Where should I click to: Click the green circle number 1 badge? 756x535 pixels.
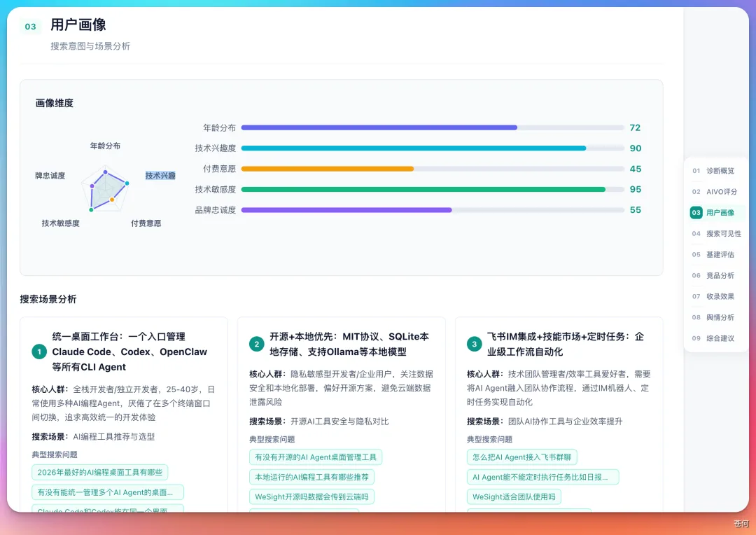pyautogui.click(x=39, y=352)
